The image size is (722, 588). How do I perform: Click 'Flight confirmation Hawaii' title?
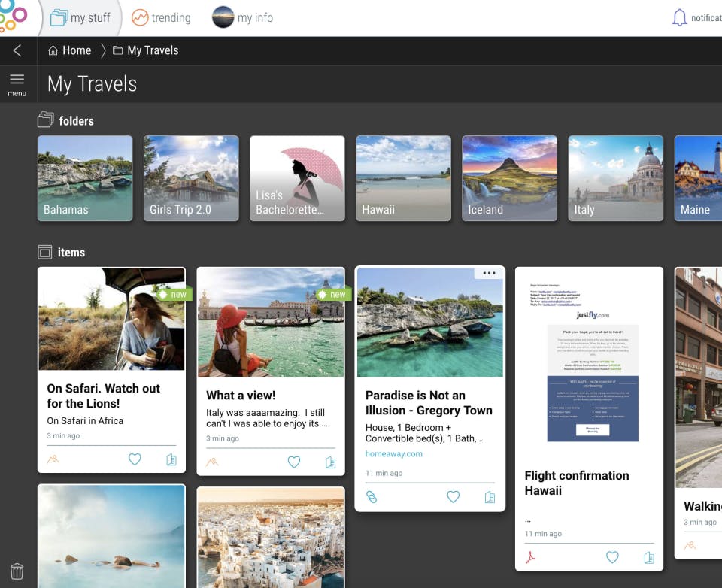click(x=577, y=483)
